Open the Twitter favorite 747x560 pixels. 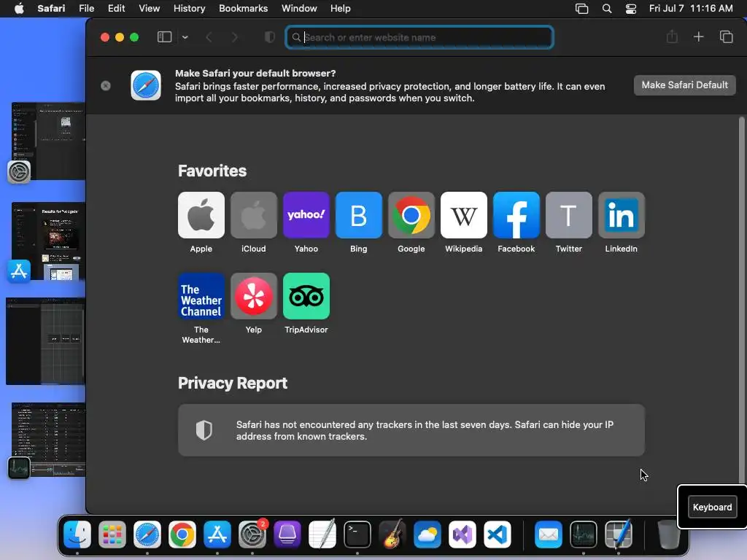tap(569, 215)
